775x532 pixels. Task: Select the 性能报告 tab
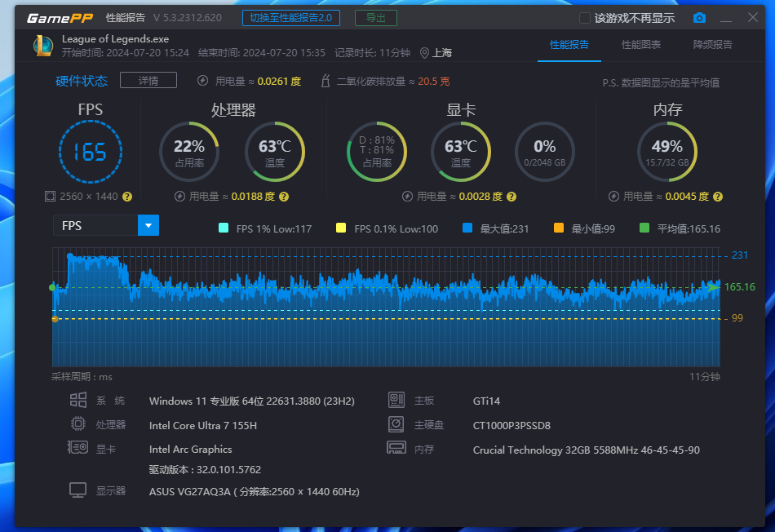coord(569,45)
